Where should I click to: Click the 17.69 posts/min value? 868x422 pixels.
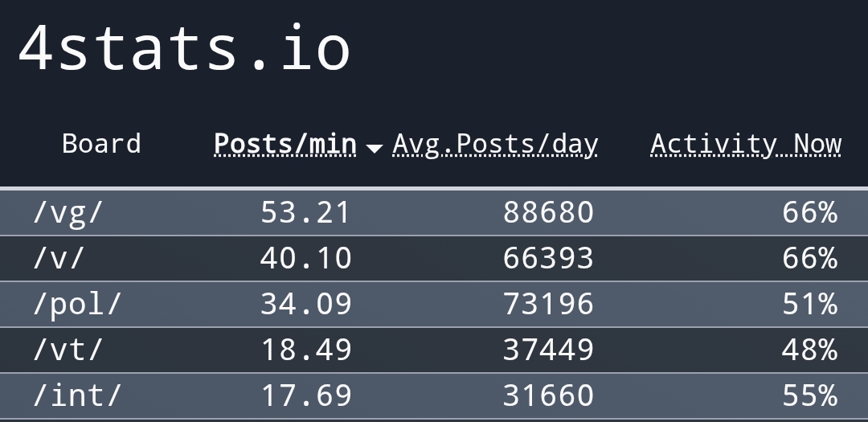[x=305, y=396]
